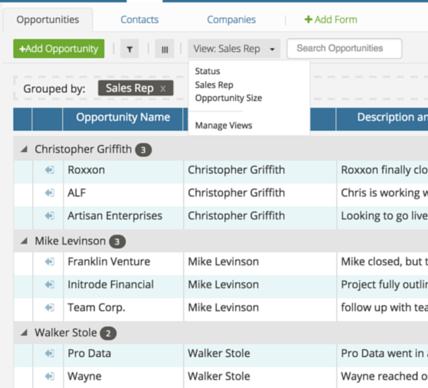Viewport: 428px width, 388px height.
Task: Open Manage Views menu entry
Action: 224,125
